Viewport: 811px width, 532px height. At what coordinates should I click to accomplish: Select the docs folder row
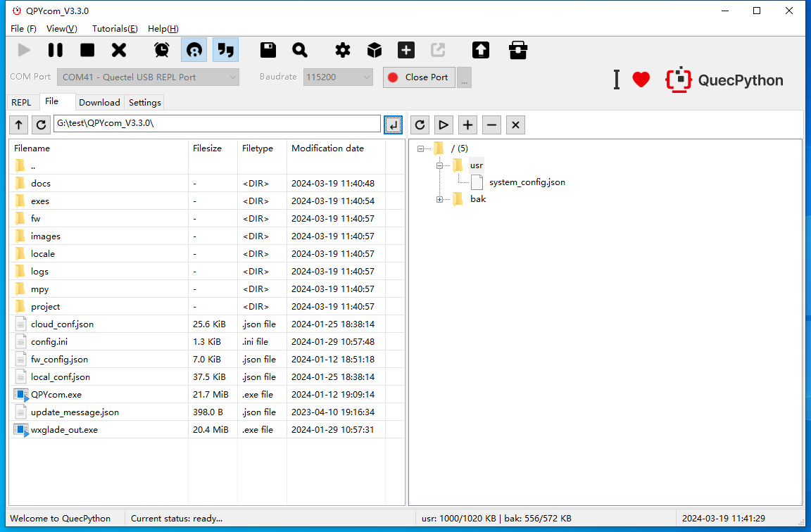point(207,184)
